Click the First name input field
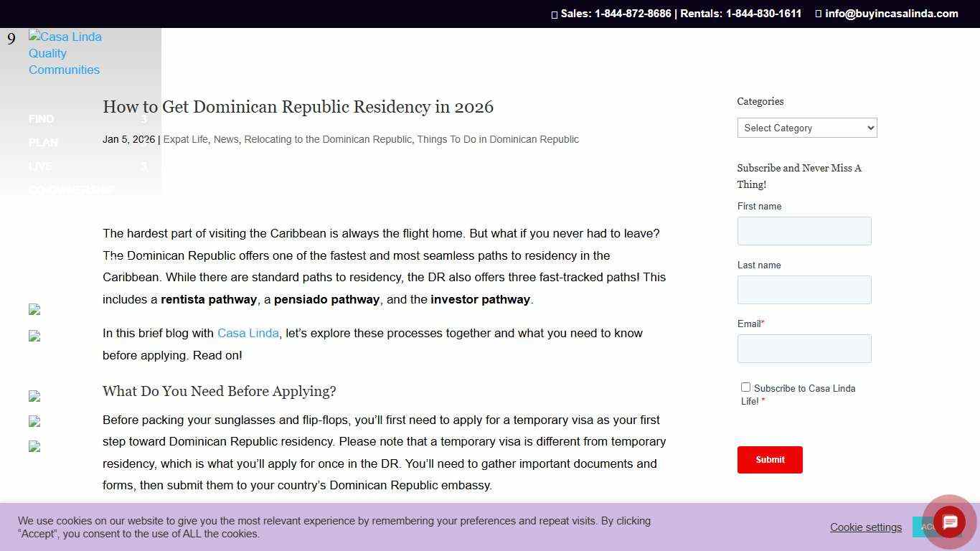Image resolution: width=980 pixels, height=551 pixels. (x=804, y=231)
